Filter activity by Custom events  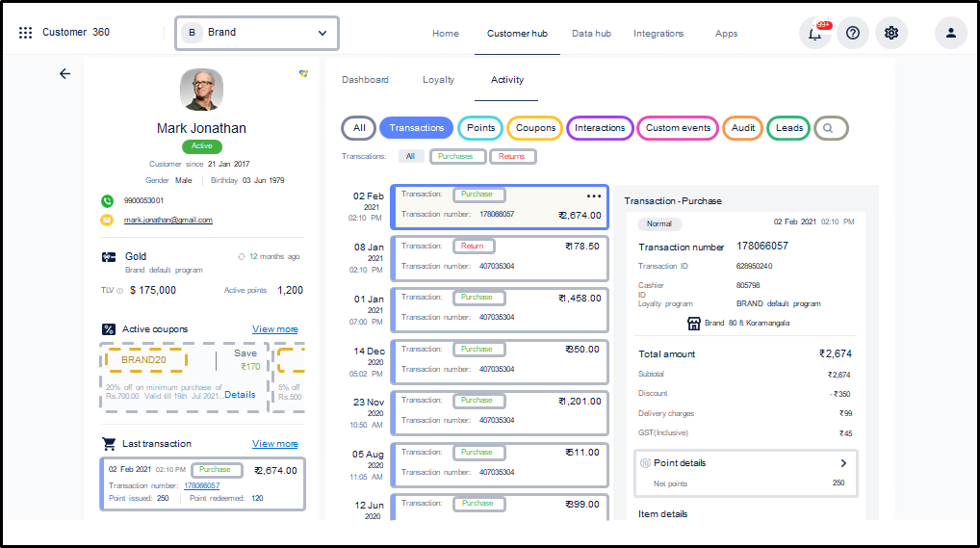[x=678, y=128]
